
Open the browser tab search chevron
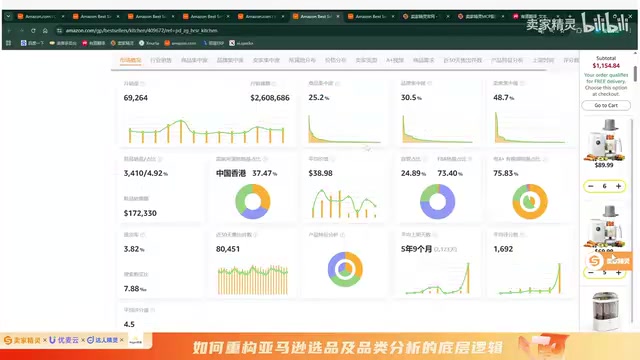click(x=8, y=16)
